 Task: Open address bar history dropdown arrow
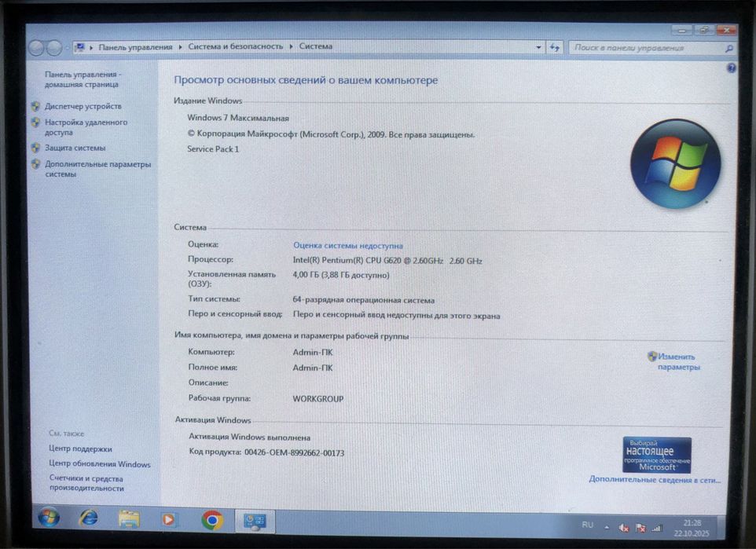click(x=538, y=47)
